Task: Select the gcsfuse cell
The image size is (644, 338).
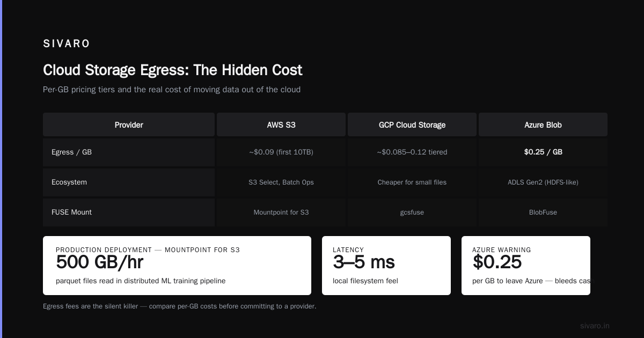Action: pyautogui.click(x=412, y=212)
